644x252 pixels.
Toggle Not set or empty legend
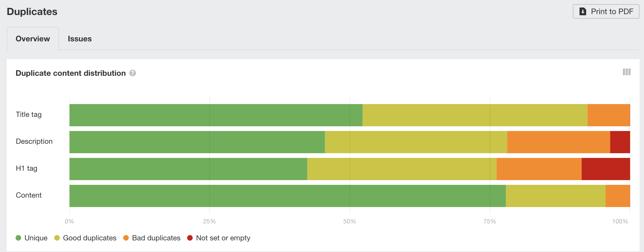pos(219,238)
